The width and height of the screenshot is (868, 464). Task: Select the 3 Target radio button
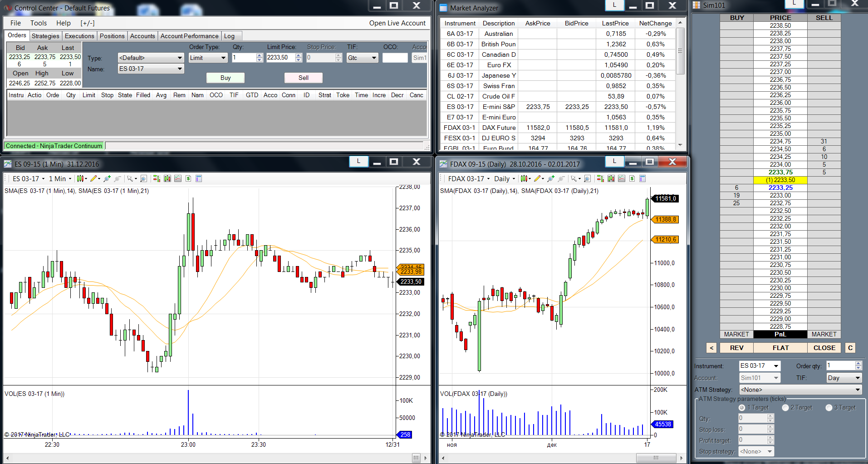tap(829, 408)
